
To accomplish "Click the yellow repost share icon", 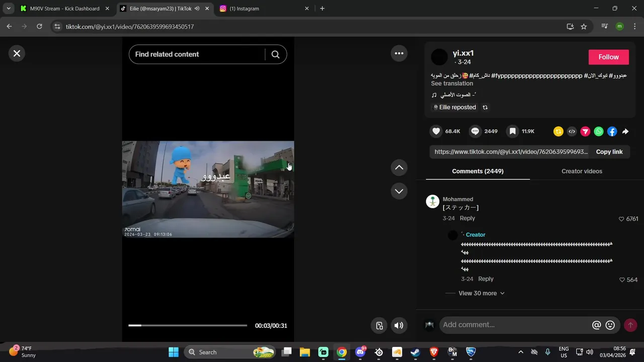I will 558,131.
